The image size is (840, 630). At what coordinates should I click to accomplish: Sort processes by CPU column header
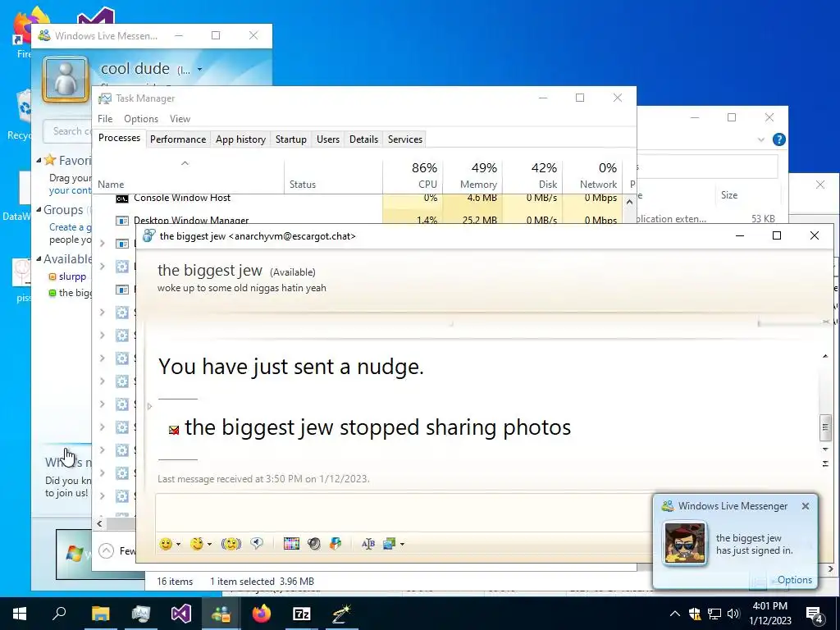pyautogui.click(x=413, y=176)
